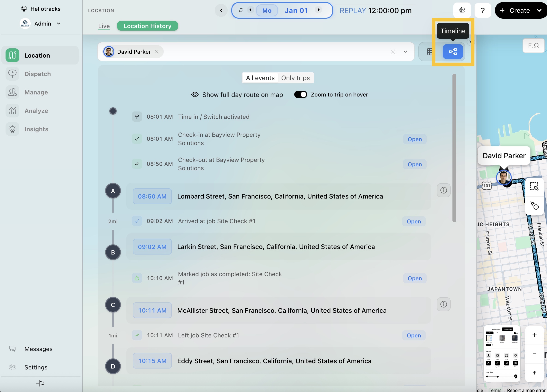Expand the Admin account dropdown
547x392 pixels.
pyautogui.click(x=59, y=23)
